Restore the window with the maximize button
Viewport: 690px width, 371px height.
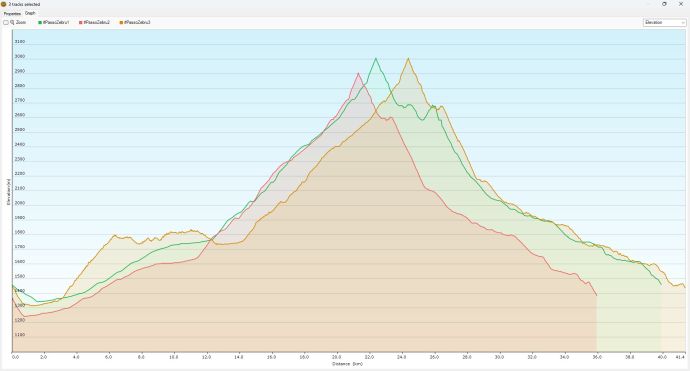664,4
